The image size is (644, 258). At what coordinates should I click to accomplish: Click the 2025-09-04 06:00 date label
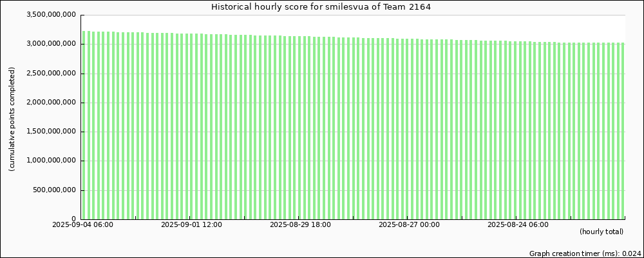[82, 224]
